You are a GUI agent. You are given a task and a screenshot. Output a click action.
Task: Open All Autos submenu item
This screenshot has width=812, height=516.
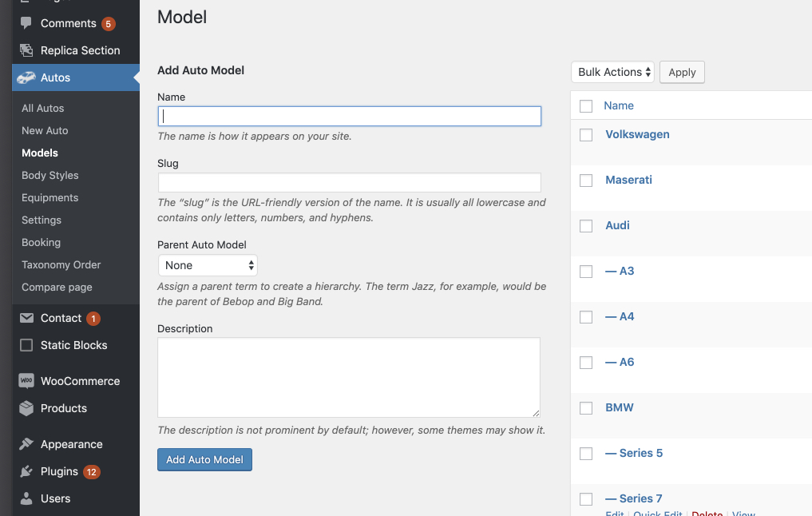pos(43,109)
